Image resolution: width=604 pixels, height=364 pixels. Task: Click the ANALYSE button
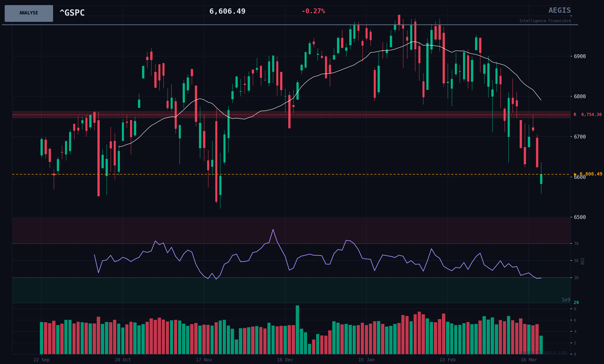[29, 13]
